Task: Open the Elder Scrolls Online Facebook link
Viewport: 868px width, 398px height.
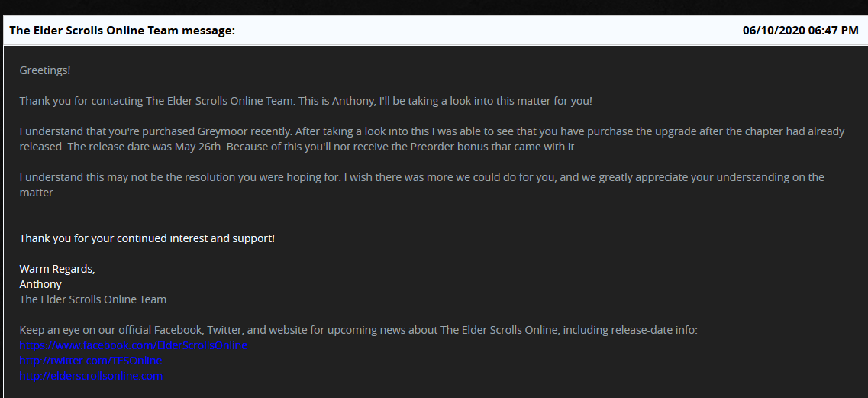Action: tap(134, 345)
